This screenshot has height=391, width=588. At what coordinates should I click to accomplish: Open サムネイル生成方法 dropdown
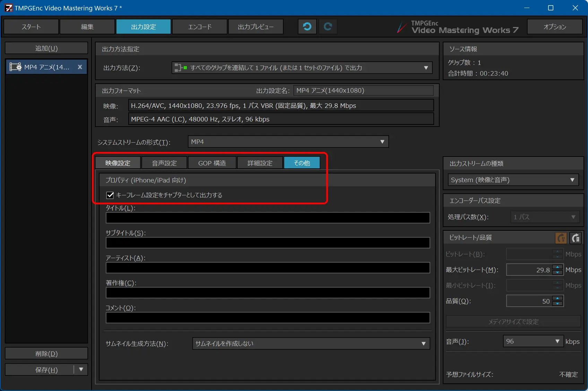point(311,343)
